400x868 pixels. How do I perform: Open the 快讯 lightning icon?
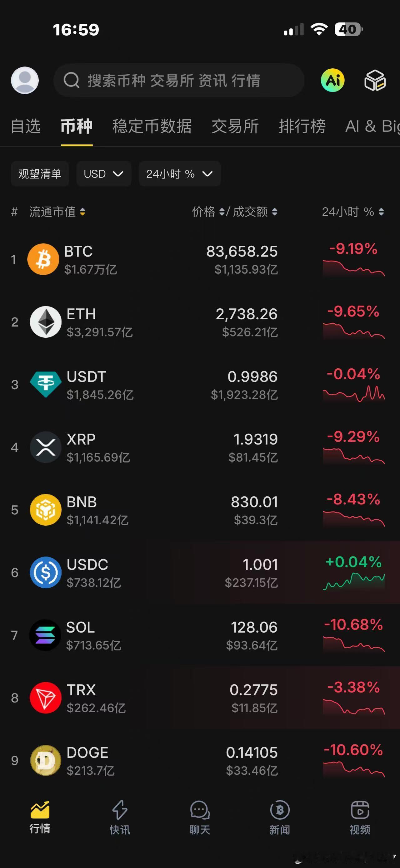[120, 810]
